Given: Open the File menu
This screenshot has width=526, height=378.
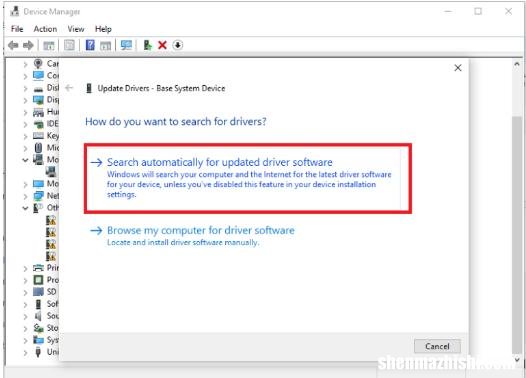Looking at the screenshot, I should click(x=17, y=29).
